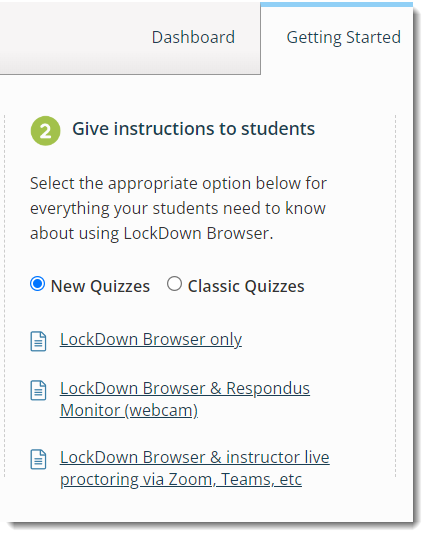Click proctoring via Zoom, Teams, etc line
Image resolution: width=428 pixels, height=537 pixels.
pos(181,479)
